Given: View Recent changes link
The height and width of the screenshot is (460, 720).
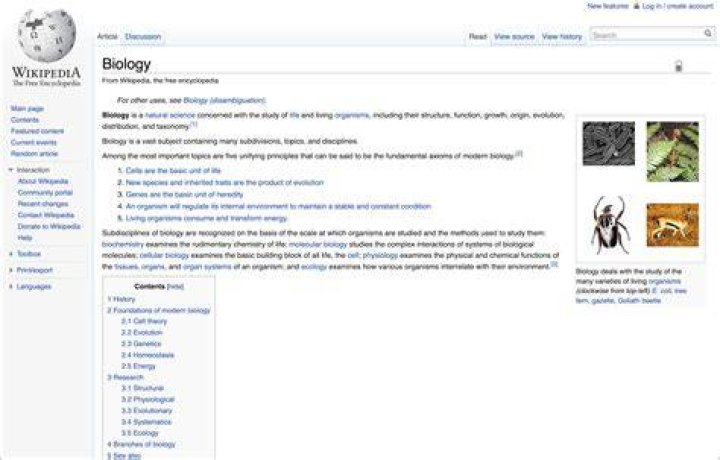Looking at the screenshot, I should 43,204.
